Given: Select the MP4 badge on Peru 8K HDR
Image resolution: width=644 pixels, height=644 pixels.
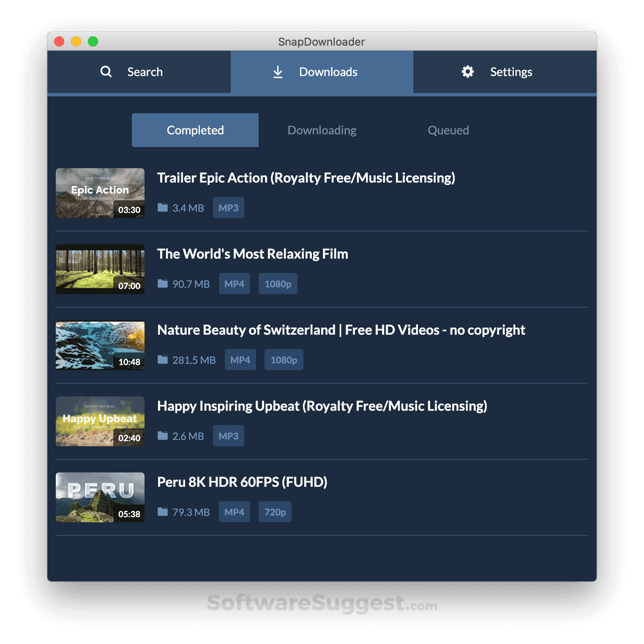Looking at the screenshot, I should click(x=234, y=512).
